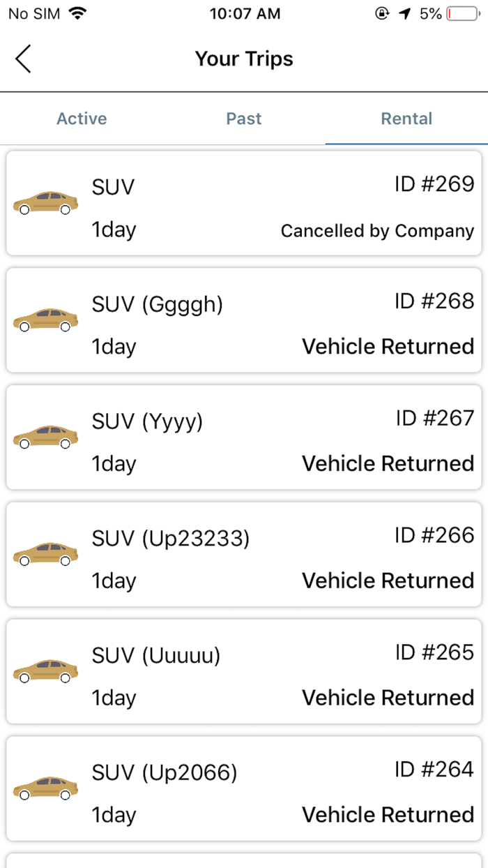
Task: Switch to the Active tab
Action: pyautogui.click(x=82, y=119)
